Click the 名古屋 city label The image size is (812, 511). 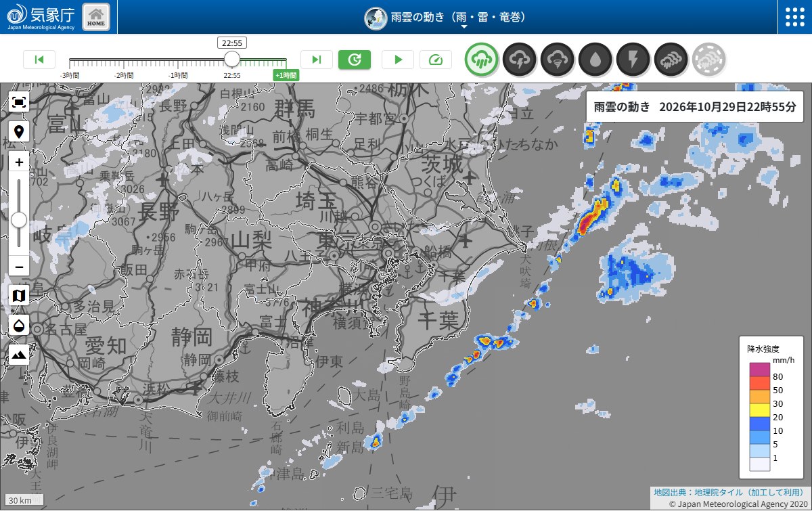(x=67, y=329)
